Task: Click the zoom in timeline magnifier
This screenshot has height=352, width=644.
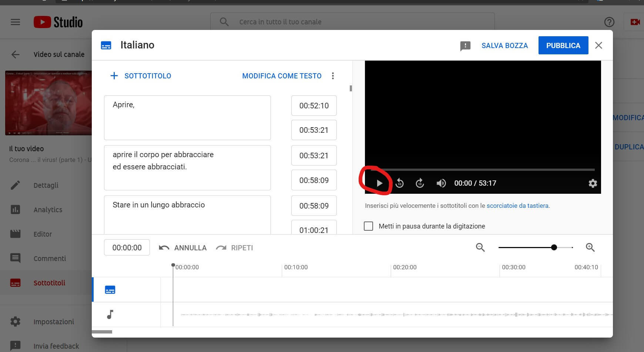Action: [x=590, y=247]
